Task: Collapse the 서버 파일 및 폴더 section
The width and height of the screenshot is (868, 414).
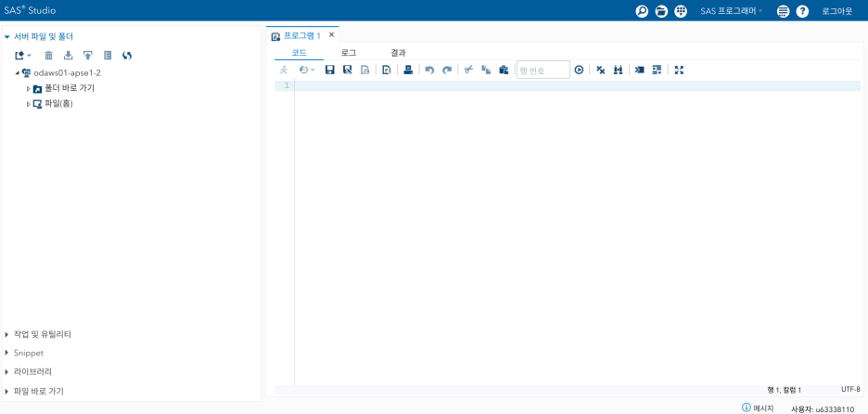Action: tap(7, 37)
